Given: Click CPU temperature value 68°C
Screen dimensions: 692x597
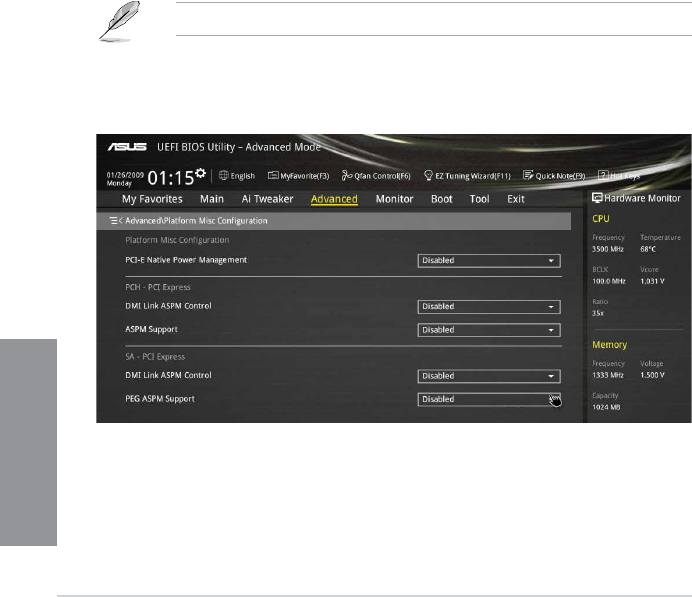Looking at the screenshot, I should point(648,249).
